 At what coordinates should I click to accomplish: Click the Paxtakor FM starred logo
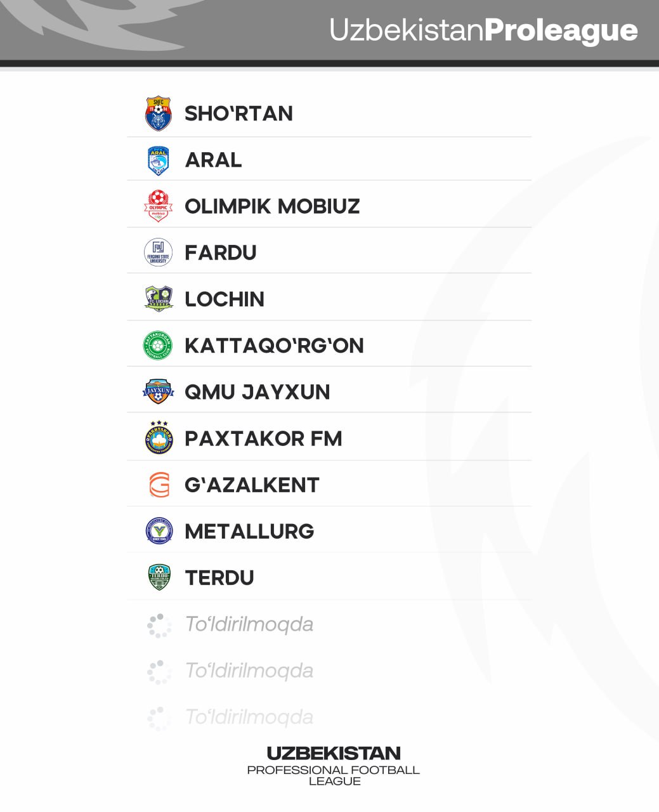click(159, 438)
